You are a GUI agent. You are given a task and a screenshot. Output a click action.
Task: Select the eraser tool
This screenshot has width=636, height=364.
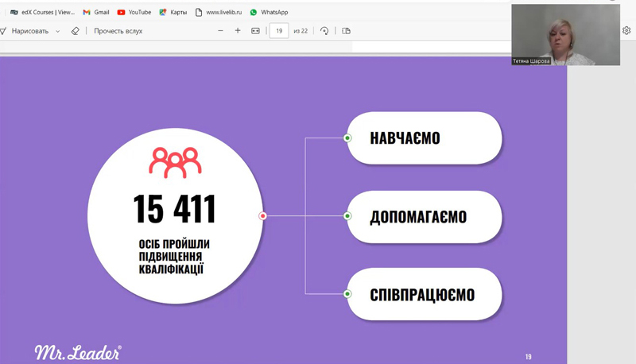point(76,31)
